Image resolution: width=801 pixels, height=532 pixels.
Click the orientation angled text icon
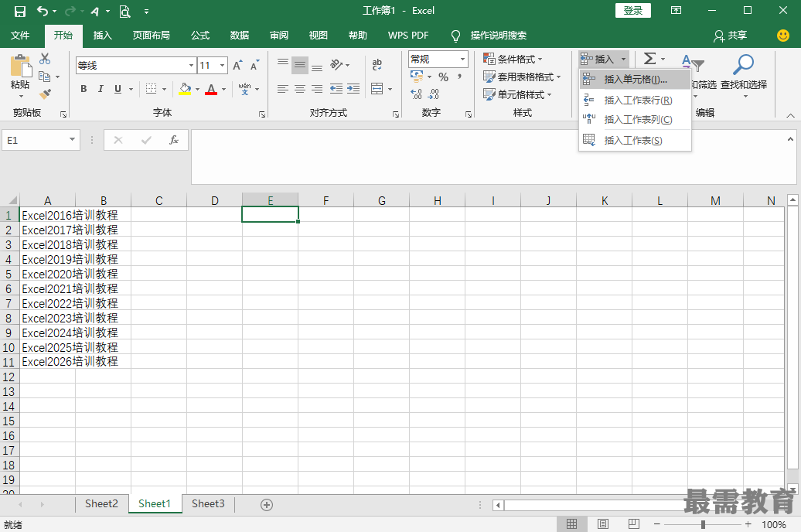(x=336, y=65)
